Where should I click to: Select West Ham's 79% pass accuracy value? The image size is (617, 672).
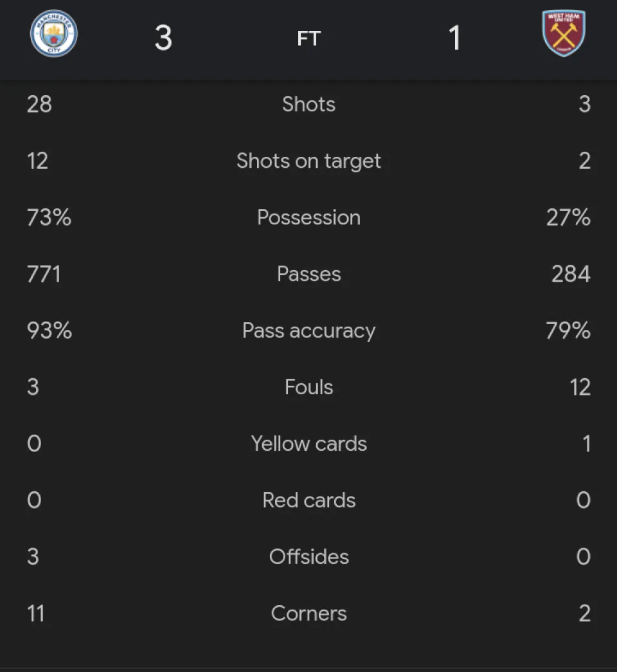click(568, 331)
